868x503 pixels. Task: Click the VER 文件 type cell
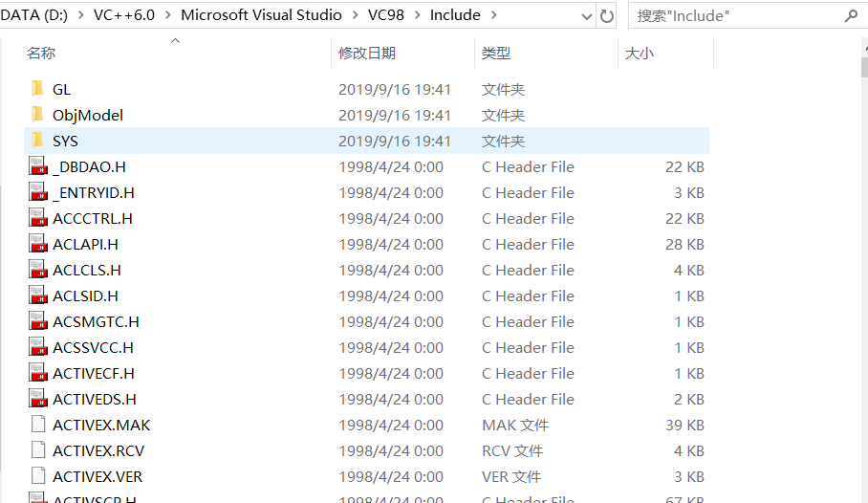pyautogui.click(x=511, y=476)
